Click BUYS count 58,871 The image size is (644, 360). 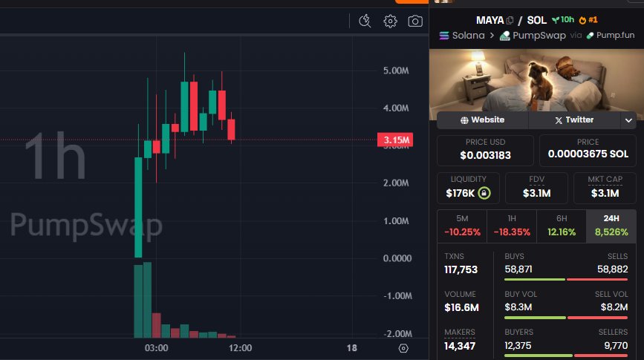tap(518, 269)
